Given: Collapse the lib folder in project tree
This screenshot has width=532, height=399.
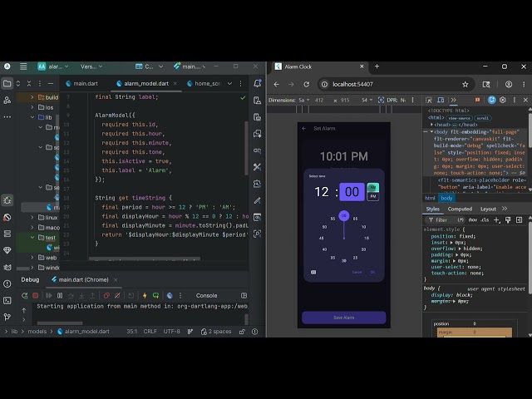Looking at the screenshot, I should coord(32,117).
